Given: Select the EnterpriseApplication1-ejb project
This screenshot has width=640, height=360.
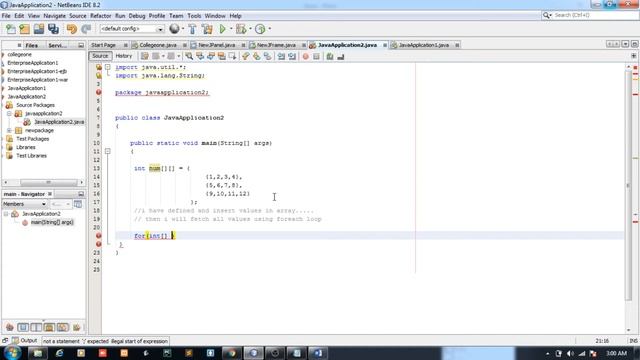Looking at the screenshot, I should point(37,71).
